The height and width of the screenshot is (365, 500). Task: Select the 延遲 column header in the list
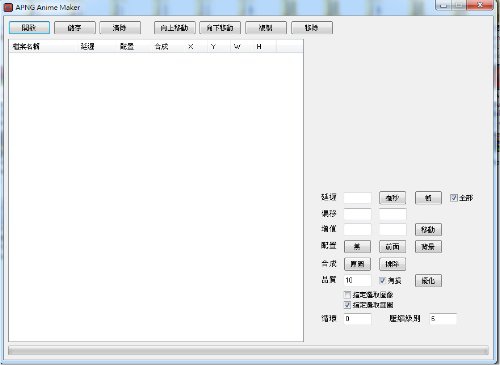[97, 47]
